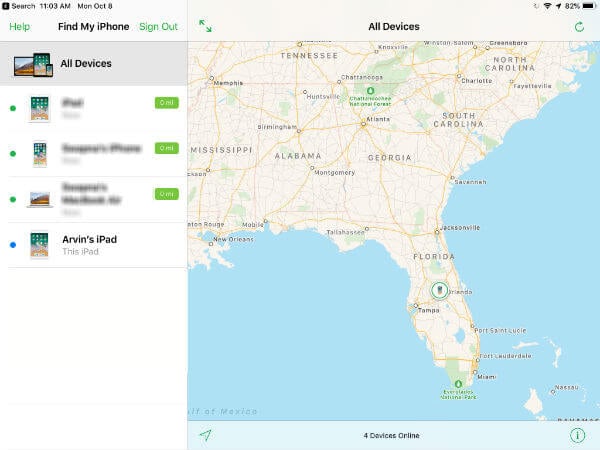The image size is (600, 450).
Task: Open the map info button
Action: pyautogui.click(x=577, y=435)
